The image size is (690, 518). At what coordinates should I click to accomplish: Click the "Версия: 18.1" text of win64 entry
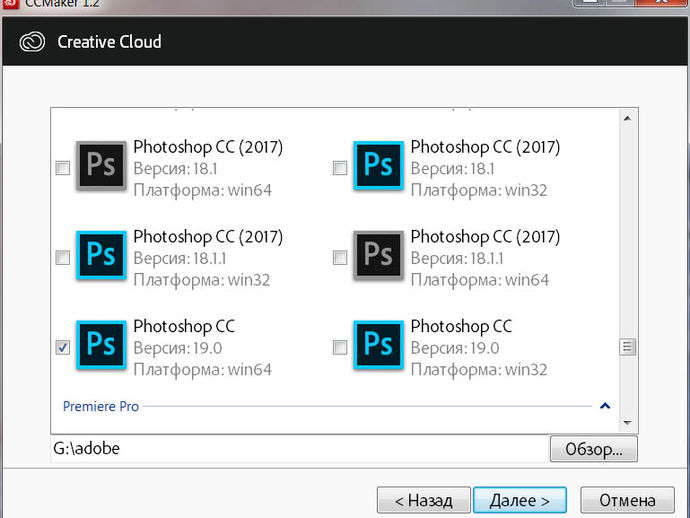pyautogui.click(x=175, y=169)
